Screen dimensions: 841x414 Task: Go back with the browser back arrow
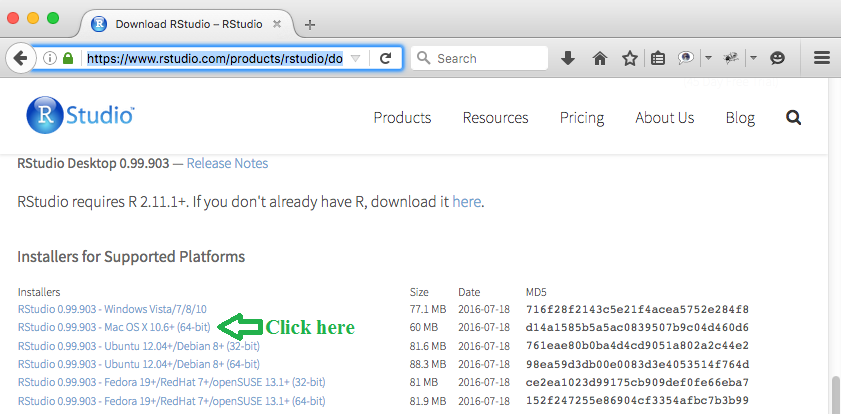pyautogui.click(x=20, y=58)
